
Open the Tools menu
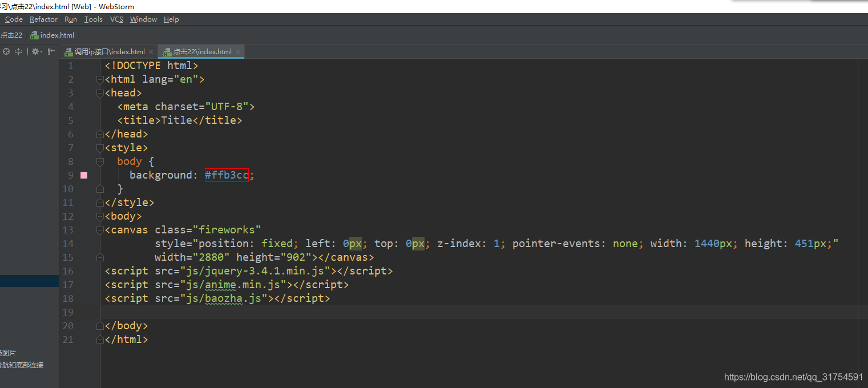tap(94, 19)
